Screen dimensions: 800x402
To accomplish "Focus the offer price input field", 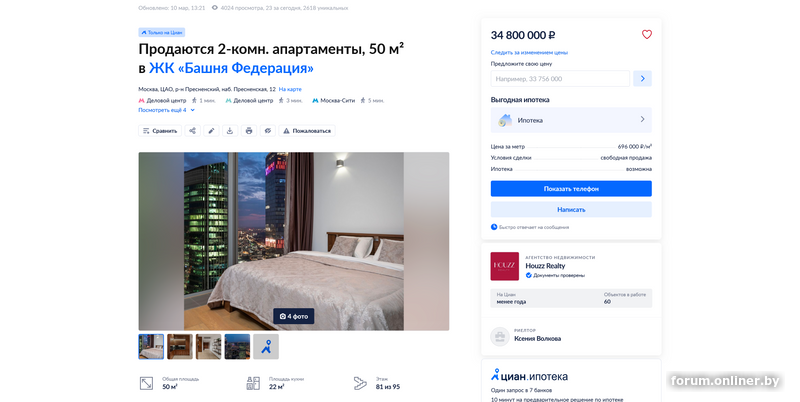I will click(560, 79).
